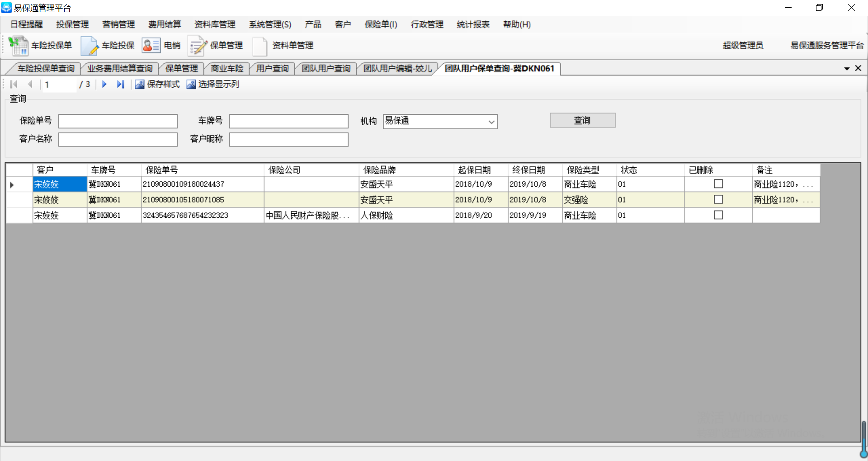This screenshot has height=461, width=868.
Task: Switch to the 团队用户查询 tab
Action: [326, 69]
